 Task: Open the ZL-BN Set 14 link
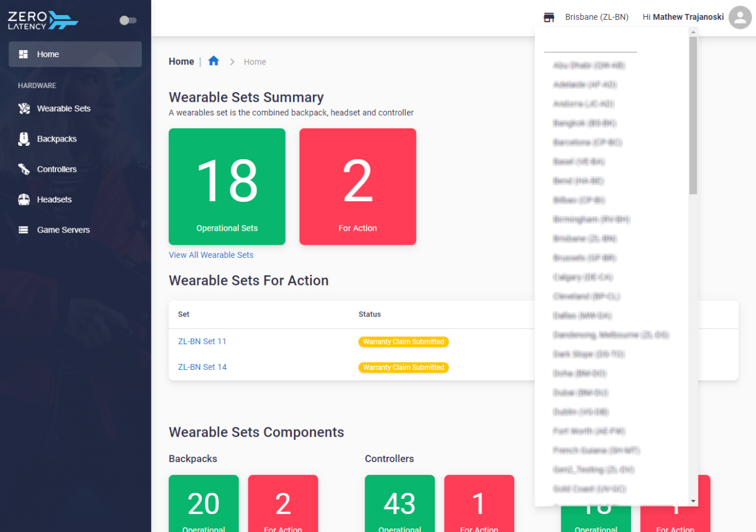(x=202, y=367)
